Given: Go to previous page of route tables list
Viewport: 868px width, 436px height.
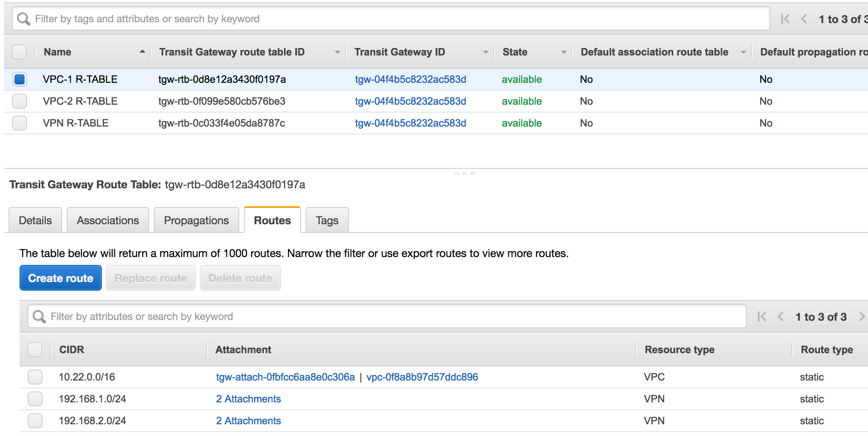Looking at the screenshot, I should 804,19.
